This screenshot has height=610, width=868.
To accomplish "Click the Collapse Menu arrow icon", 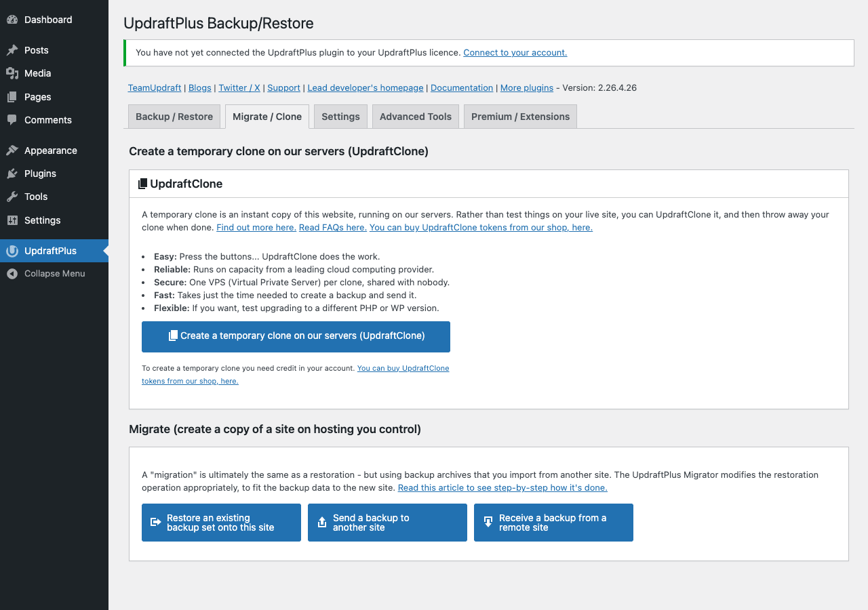I will [x=12, y=274].
